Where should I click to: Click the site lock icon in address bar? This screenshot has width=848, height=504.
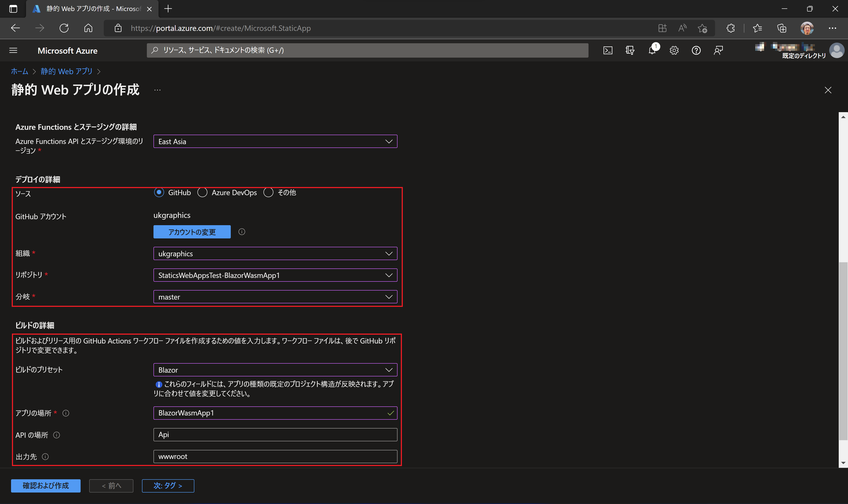(118, 28)
